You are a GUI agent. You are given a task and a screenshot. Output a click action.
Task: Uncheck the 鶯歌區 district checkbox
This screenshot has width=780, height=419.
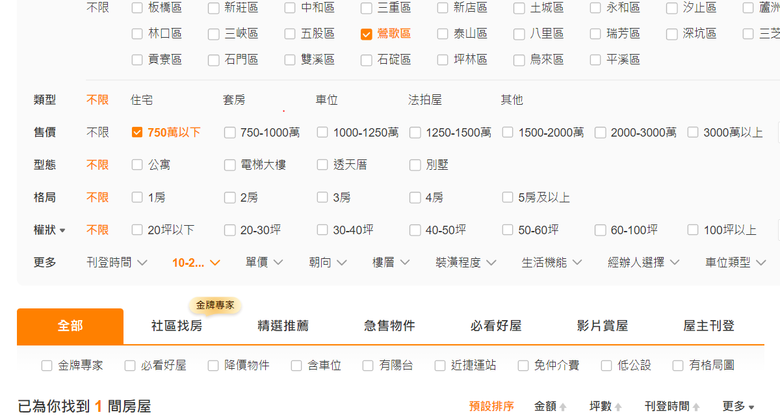[366, 34]
